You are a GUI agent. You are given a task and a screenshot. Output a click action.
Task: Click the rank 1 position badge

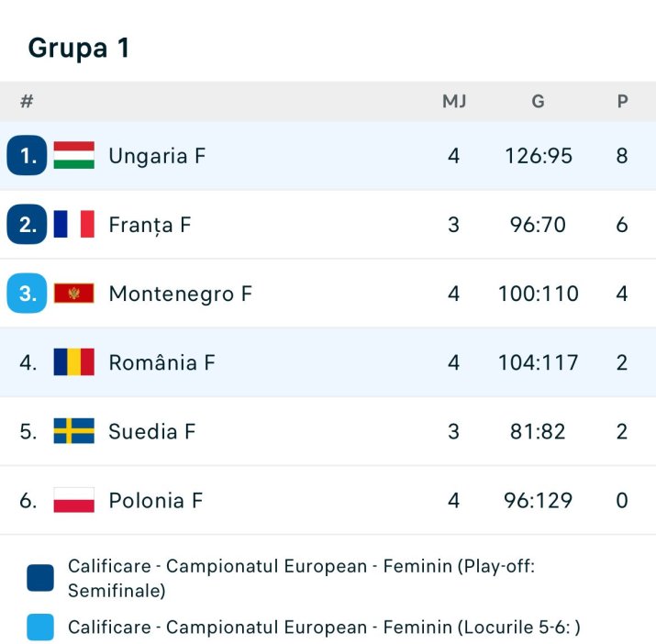(27, 155)
